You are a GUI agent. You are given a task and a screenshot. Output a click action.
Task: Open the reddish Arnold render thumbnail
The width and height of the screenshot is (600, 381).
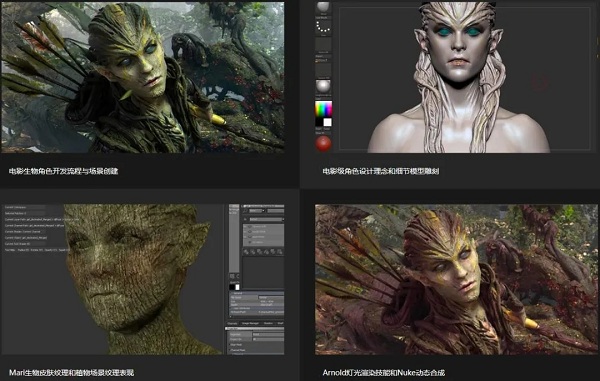pyautogui.click(x=456, y=279)
